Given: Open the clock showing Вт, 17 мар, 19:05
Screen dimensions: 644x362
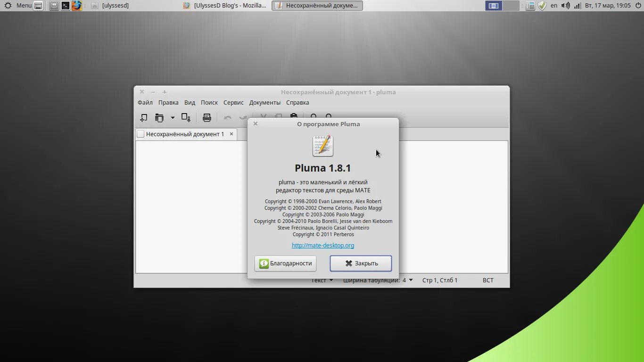Looking at the screenshot, I should click(x=608, y=6).
